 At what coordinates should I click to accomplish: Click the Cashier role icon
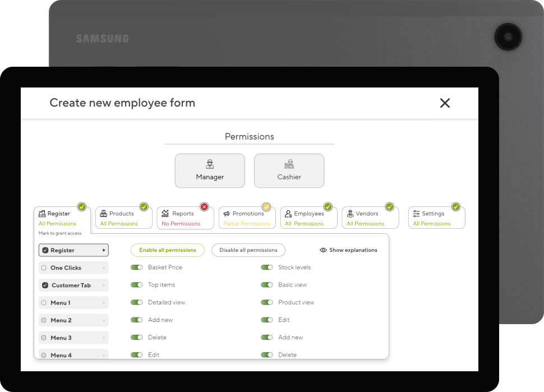click(289, 164)
